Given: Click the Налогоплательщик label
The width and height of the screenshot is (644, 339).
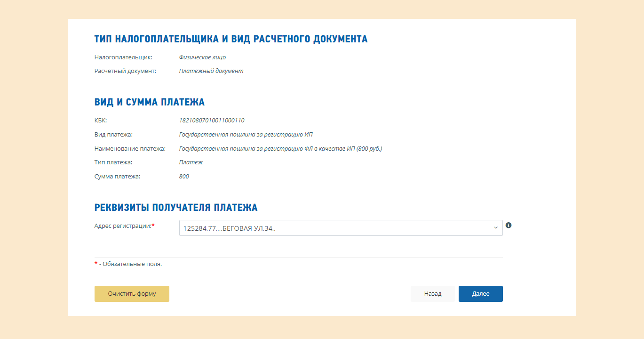Looking at the screenshot, I should (123, 57).
